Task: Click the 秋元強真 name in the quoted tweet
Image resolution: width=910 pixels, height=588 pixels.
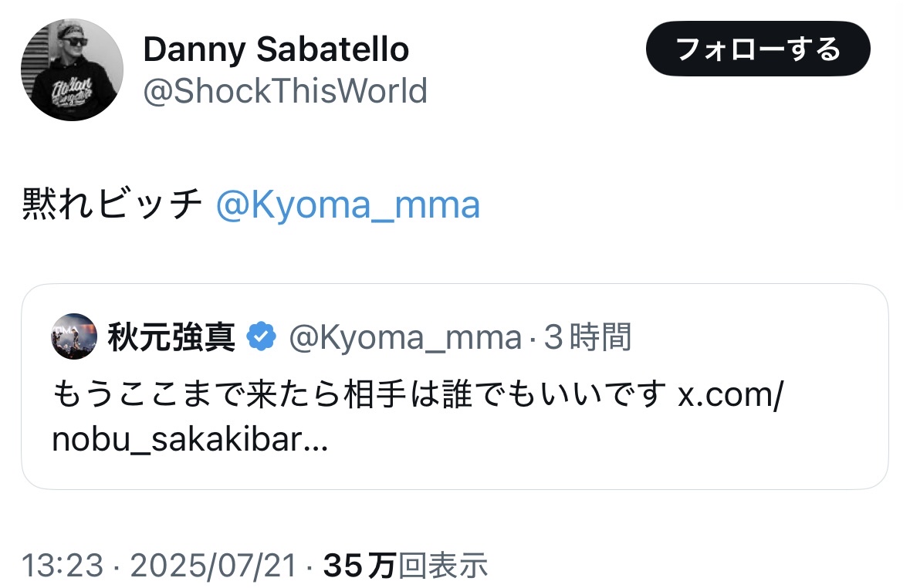Action: (x=171, y=337)
